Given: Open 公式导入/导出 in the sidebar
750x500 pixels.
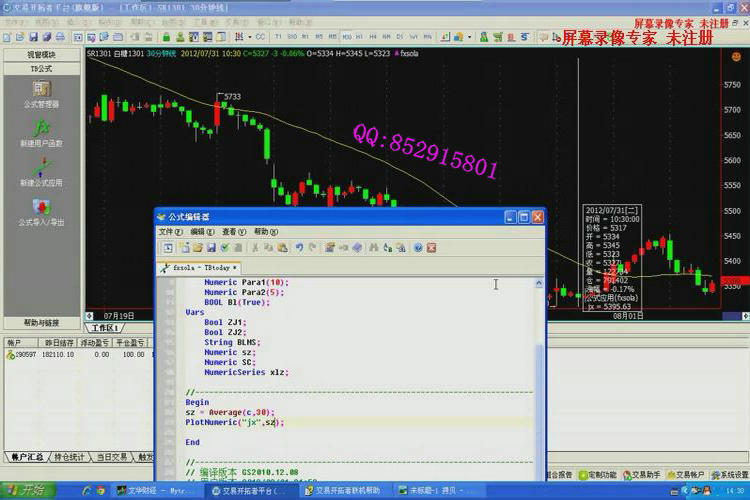Looking at the screenshot, I should pyautogui.click(x=41, y=209).
